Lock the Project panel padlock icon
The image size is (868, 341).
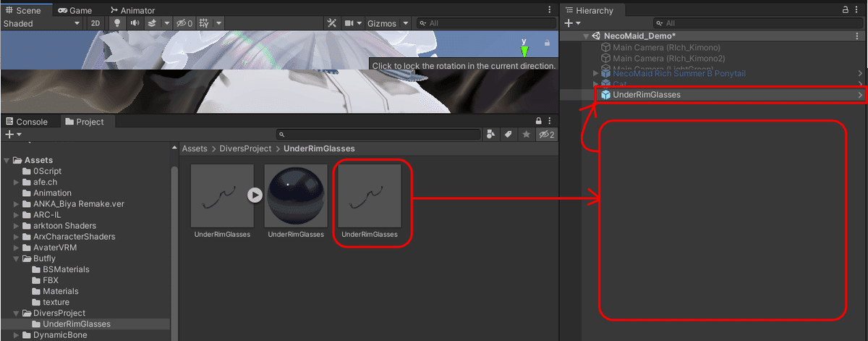click(538, 122)
